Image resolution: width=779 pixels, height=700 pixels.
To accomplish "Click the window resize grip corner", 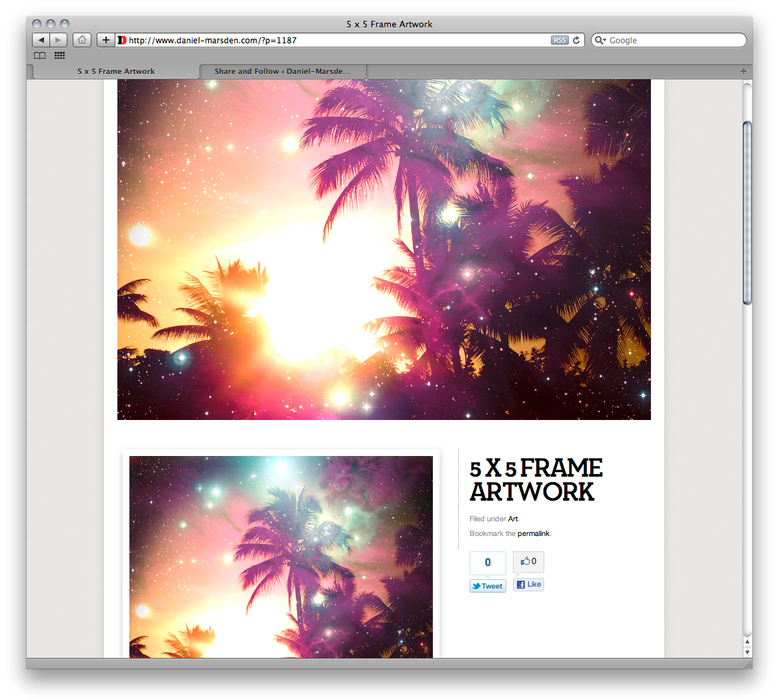I will (x=748, y=664).
